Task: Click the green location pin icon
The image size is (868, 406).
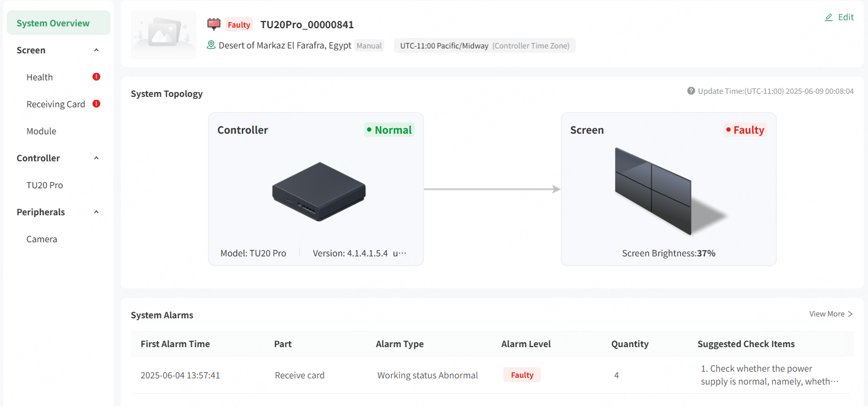Action: point(211,45)
